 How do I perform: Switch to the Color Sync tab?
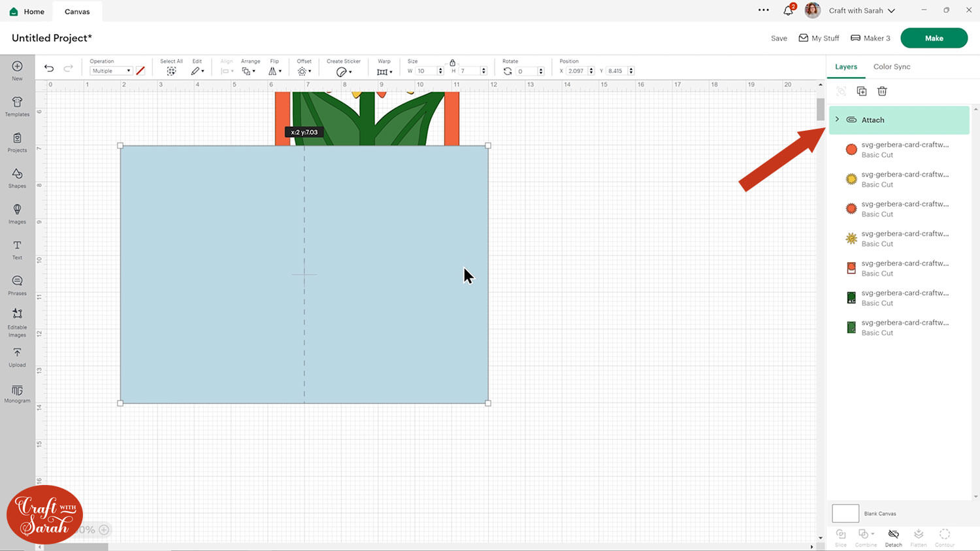[891, 67]
